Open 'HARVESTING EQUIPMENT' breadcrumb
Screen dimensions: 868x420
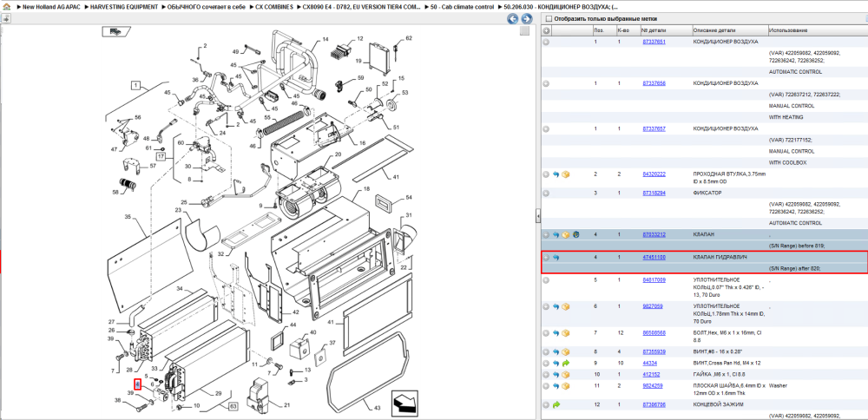pyautogui.click(x=124, y=7)
